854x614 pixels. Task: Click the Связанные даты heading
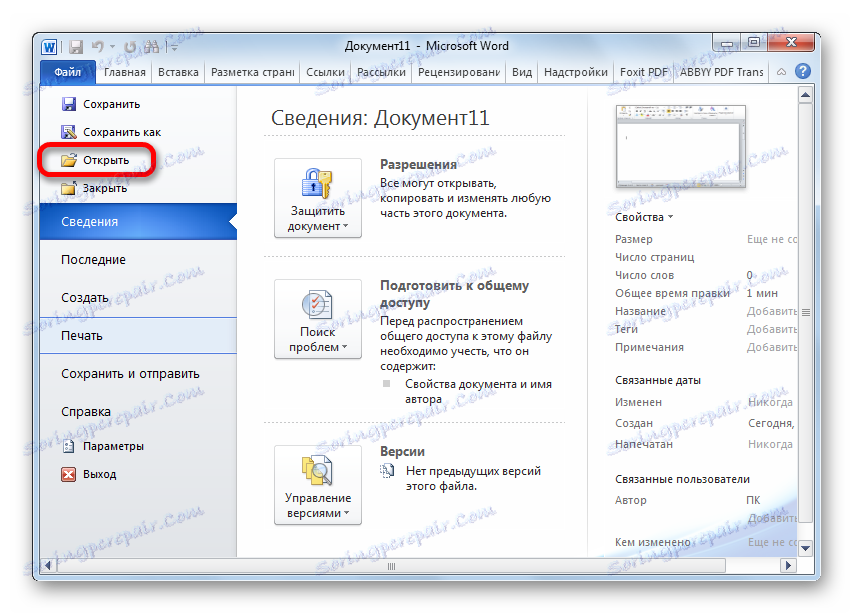pos(658,380)
